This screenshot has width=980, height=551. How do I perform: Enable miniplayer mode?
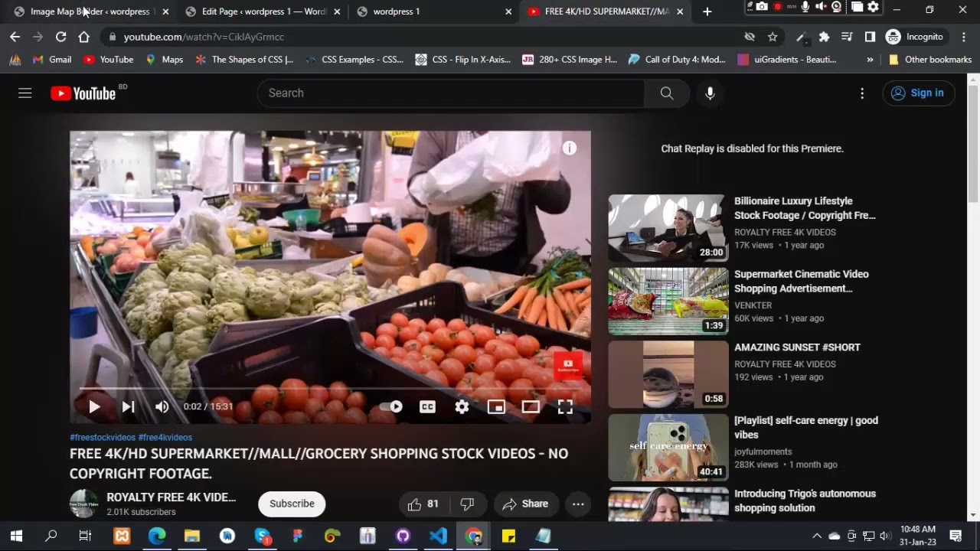(496, 407)
